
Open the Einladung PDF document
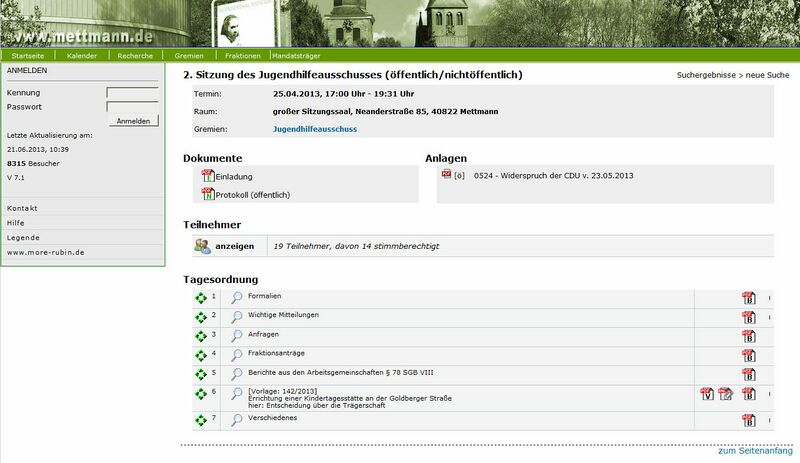click(208, 176)
